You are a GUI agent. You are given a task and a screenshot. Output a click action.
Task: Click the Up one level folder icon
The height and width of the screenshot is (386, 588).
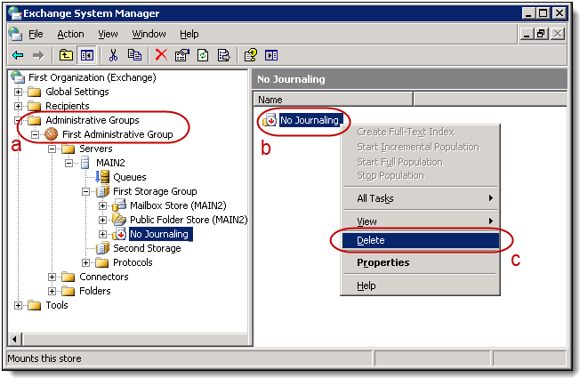[66, 55]
